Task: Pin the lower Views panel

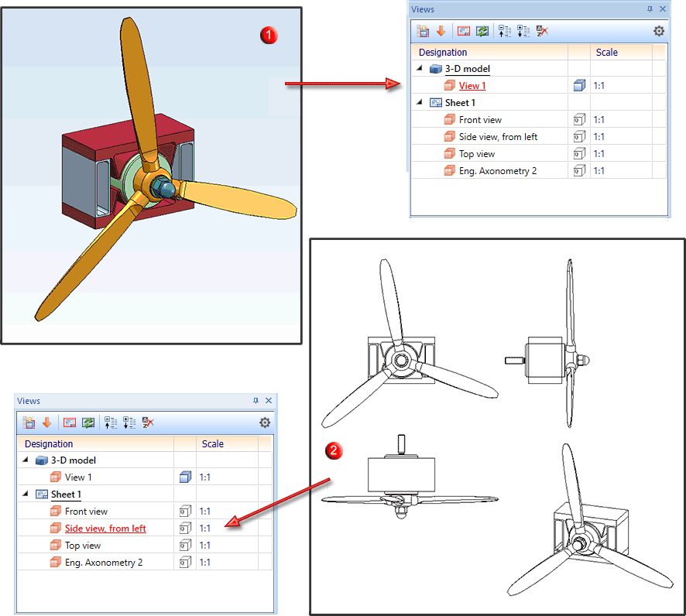Action: tap(256, 400)
